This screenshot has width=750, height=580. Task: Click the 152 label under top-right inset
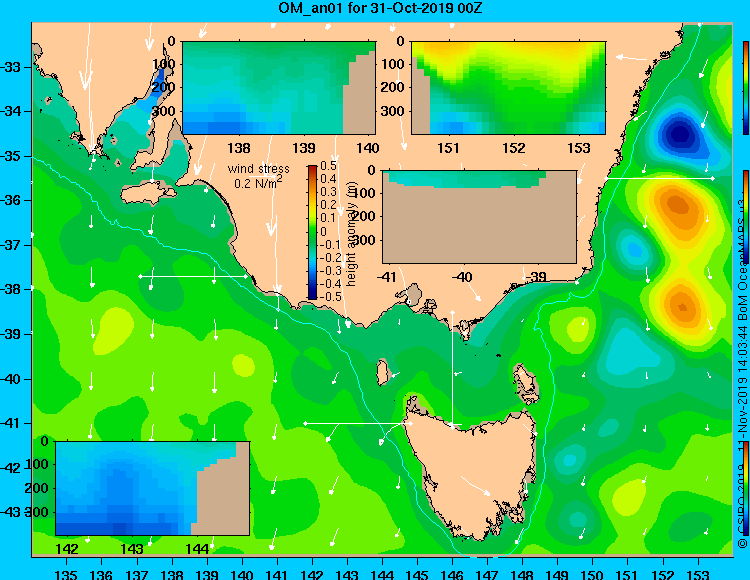point(514,148)
